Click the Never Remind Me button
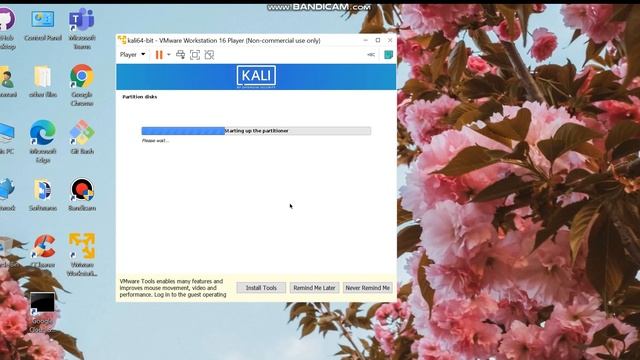This screenshot has height=360, width=640. pos(368,288)
